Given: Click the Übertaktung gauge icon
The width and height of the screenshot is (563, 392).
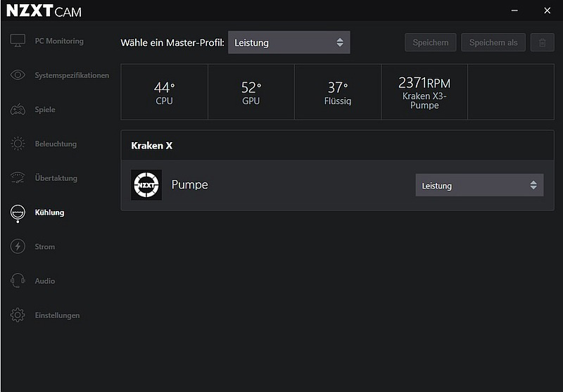Looking at the screenshot, I should click(x=18, y=177).
